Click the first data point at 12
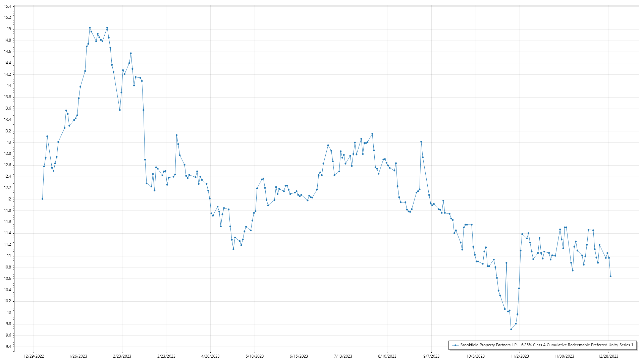This screenshot has width=644, height=362. pyautogui.click(x=42, y=199)
